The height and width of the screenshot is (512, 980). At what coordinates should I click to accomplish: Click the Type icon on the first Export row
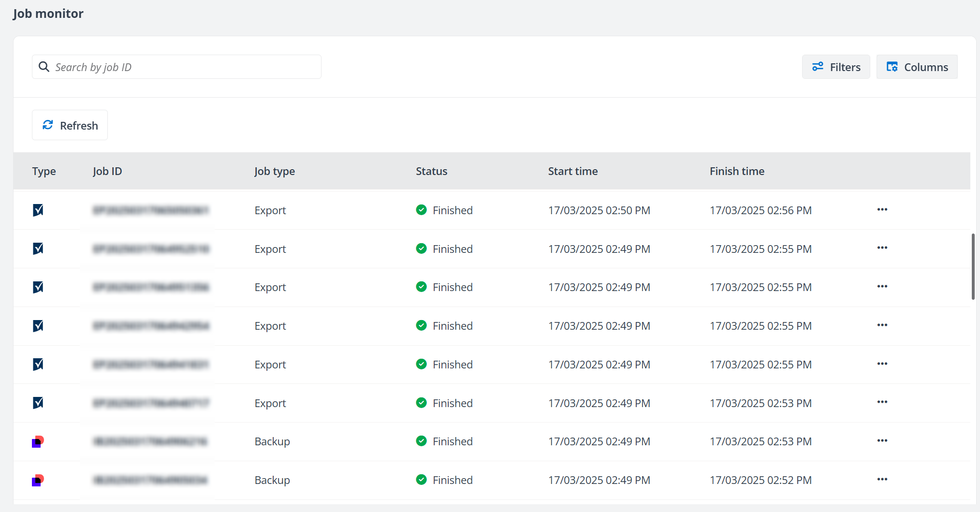38,210
